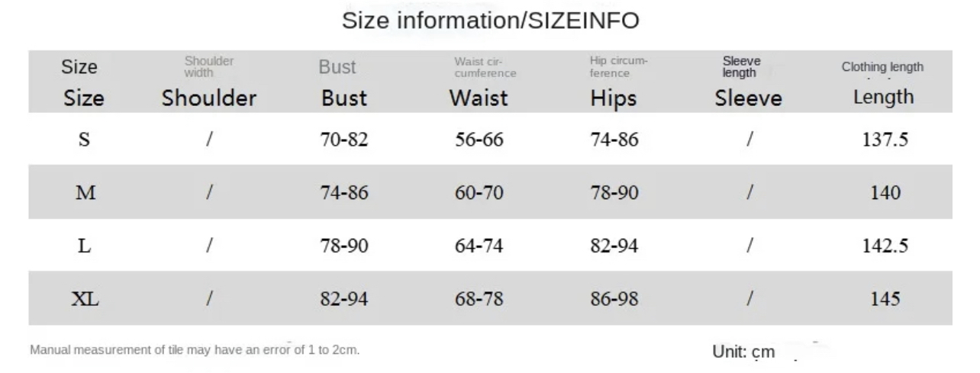
Task: Select the S size row label
Action: (85, 140)
